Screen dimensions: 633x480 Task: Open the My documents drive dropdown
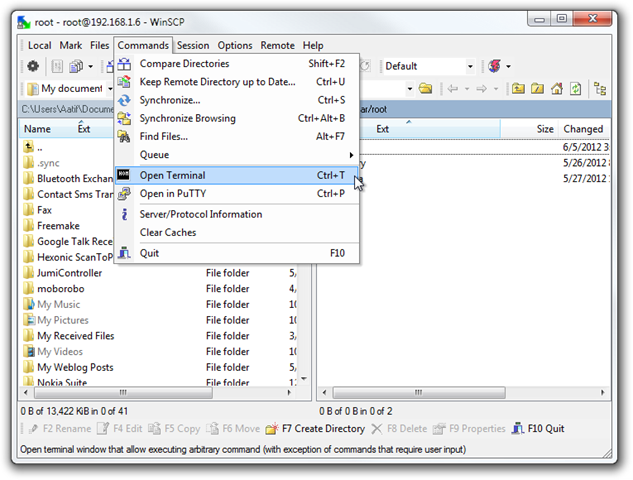coord(110,88)
